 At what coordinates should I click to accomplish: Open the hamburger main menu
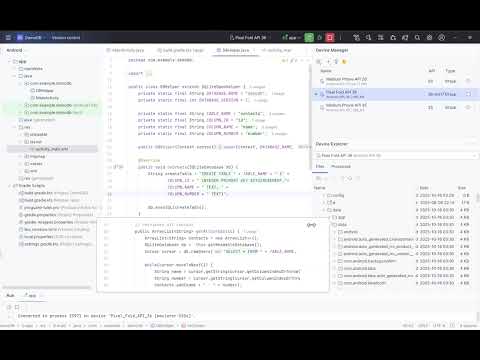pos(8,38)
